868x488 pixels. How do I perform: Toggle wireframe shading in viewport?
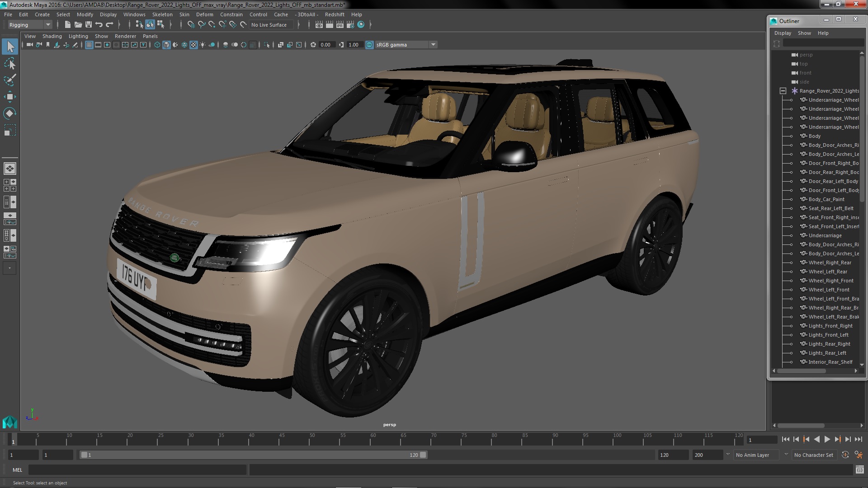(157, 45)
